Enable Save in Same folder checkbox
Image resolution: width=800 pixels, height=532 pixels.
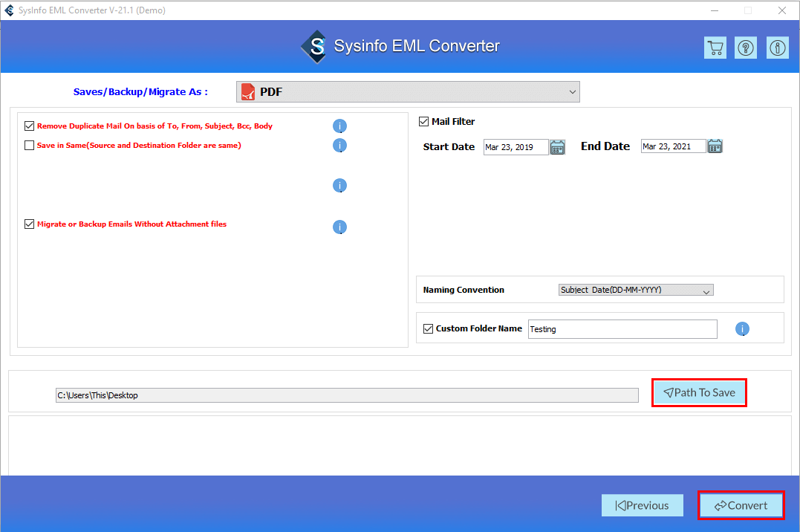pos(30,146)
